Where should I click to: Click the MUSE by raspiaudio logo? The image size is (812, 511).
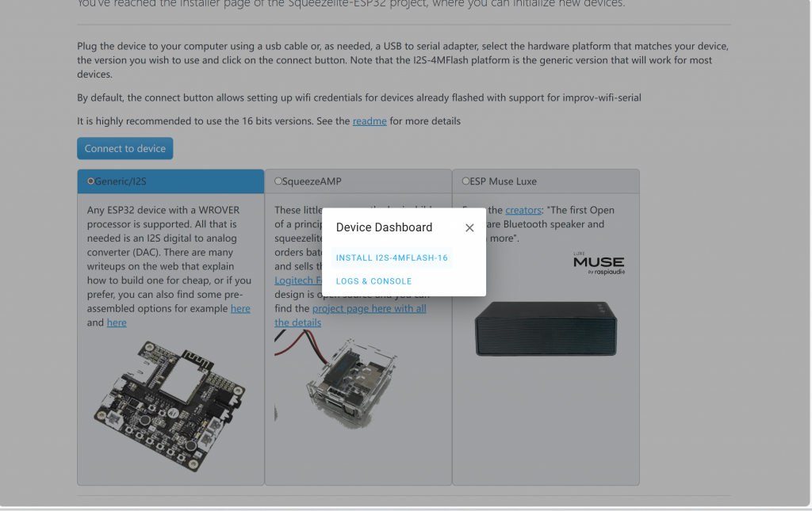coord(599,264)
